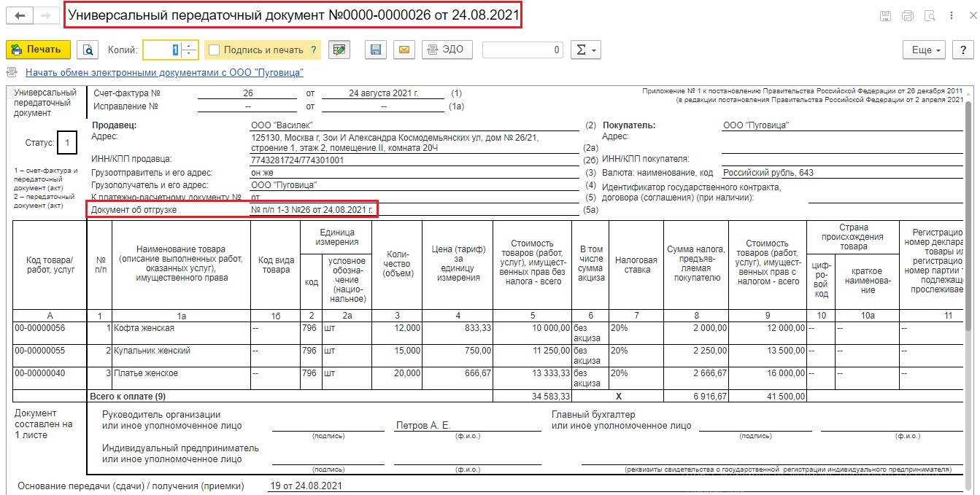Enable the Подпись и печать checkbox
980x495 pixels.
pyautogui.click(x=214, y=50)
